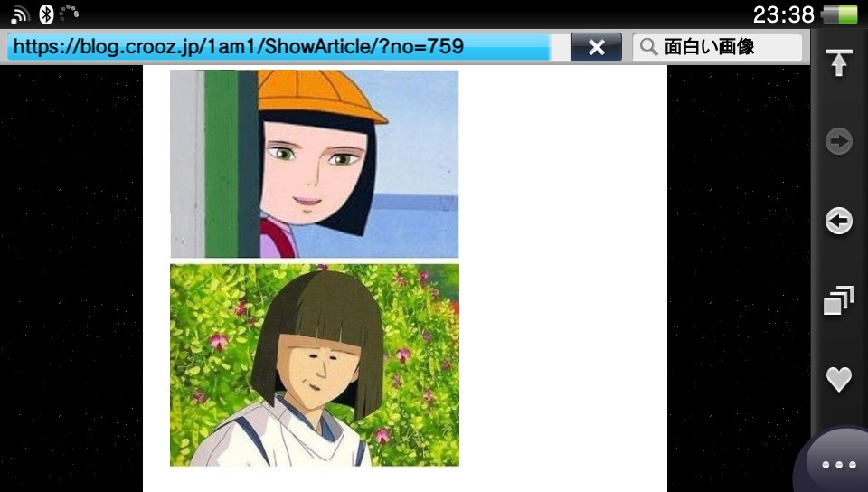The image size is (868, 492).
Task: Click the blue page loading progress bar
Action: pyautogui.click(x=278, y=47)
